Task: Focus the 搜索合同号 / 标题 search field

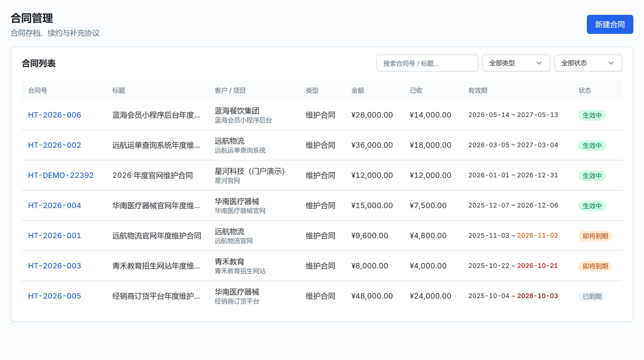Action: click(x=427, y=63)
